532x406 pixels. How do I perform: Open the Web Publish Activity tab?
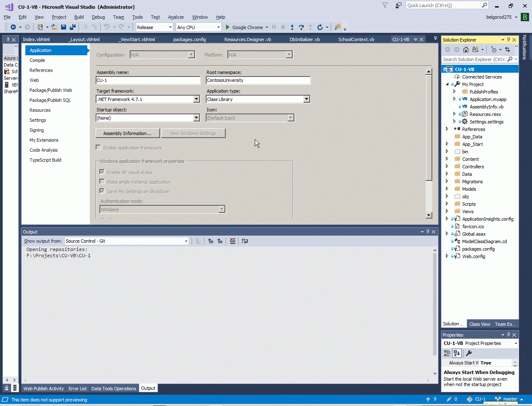click(44, 389)
